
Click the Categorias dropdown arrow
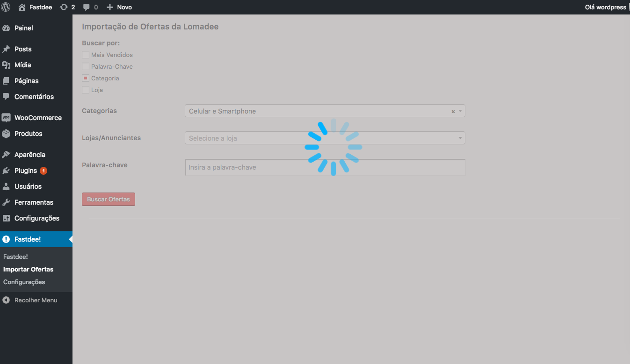click(x=460, y=111)
